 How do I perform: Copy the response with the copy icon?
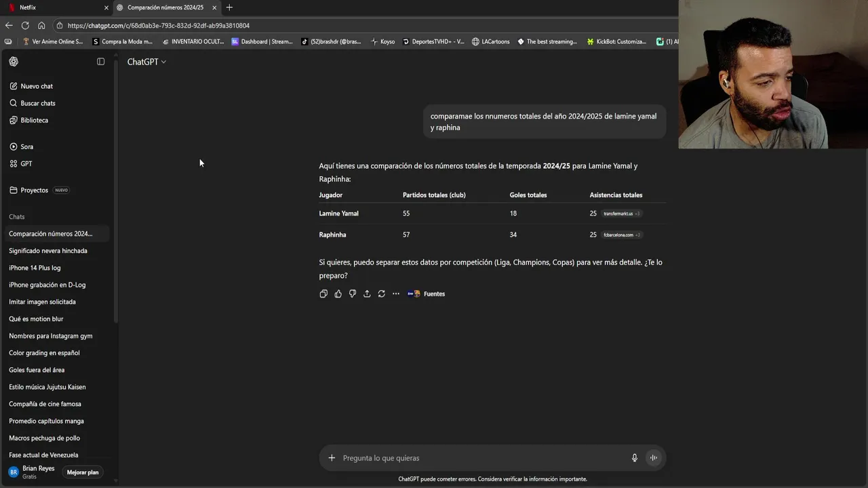pos(323,293)
